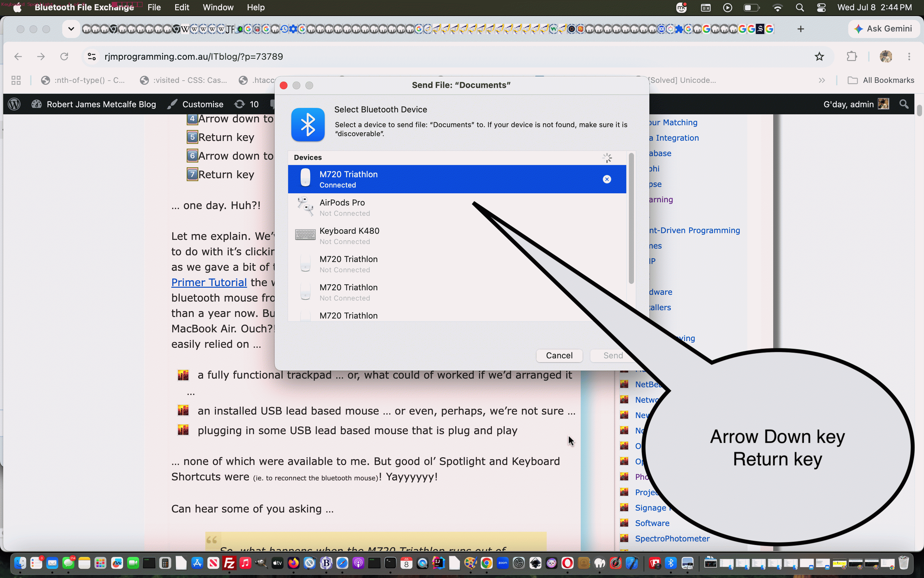924x578 pixels.
Task: Open the Opera browser from the Dock
Action: [x=567, y=563]
